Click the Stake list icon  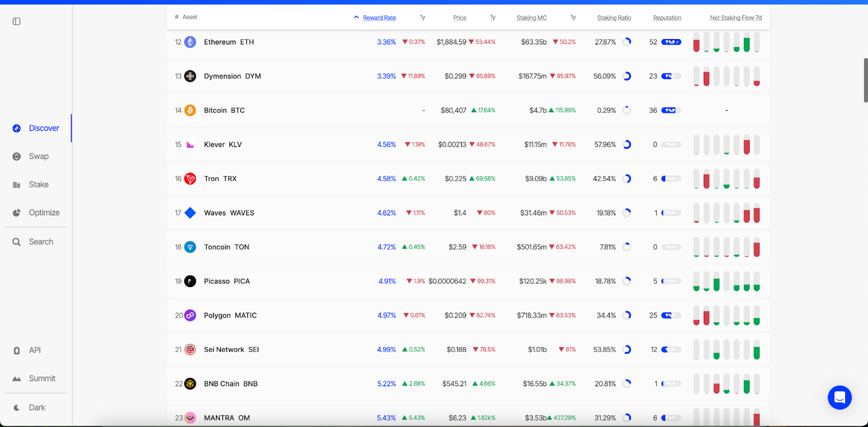pyautogui.click(x=17, y=185)
